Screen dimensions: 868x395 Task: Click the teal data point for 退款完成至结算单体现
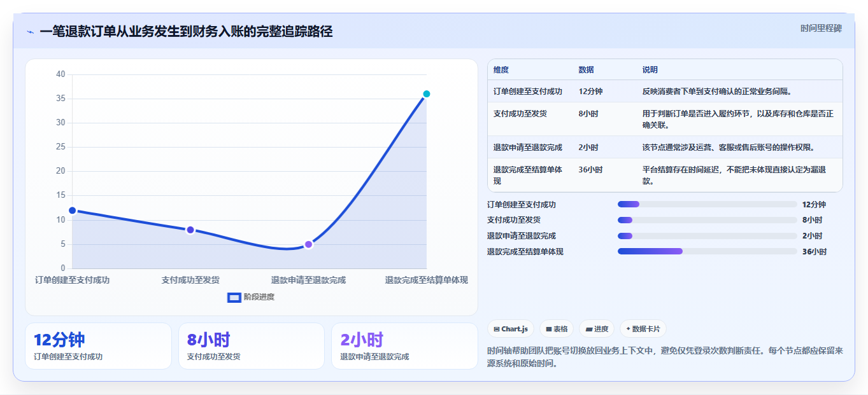427,94
